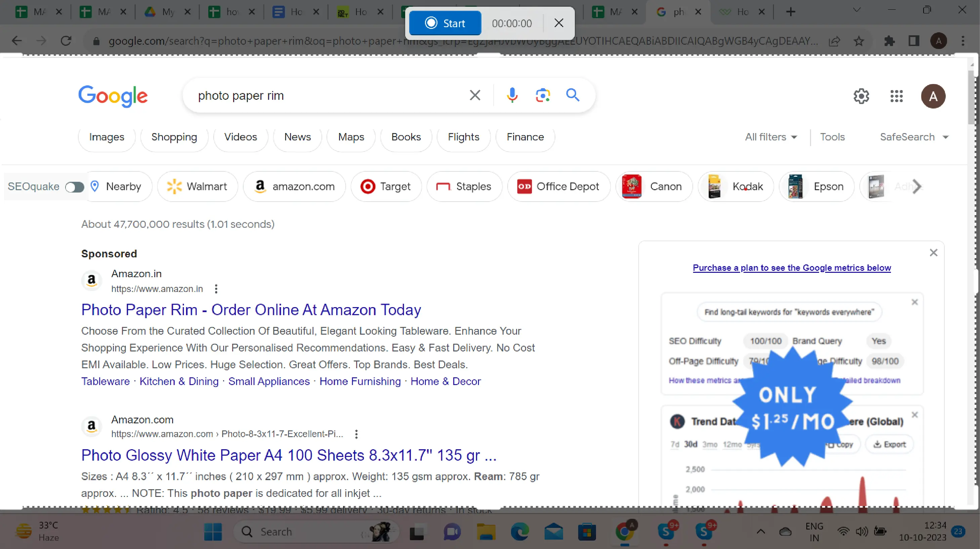This screenshot has width=980, height=549.
Task: Share this page from the address bar
Action: (x=834, y=41)
